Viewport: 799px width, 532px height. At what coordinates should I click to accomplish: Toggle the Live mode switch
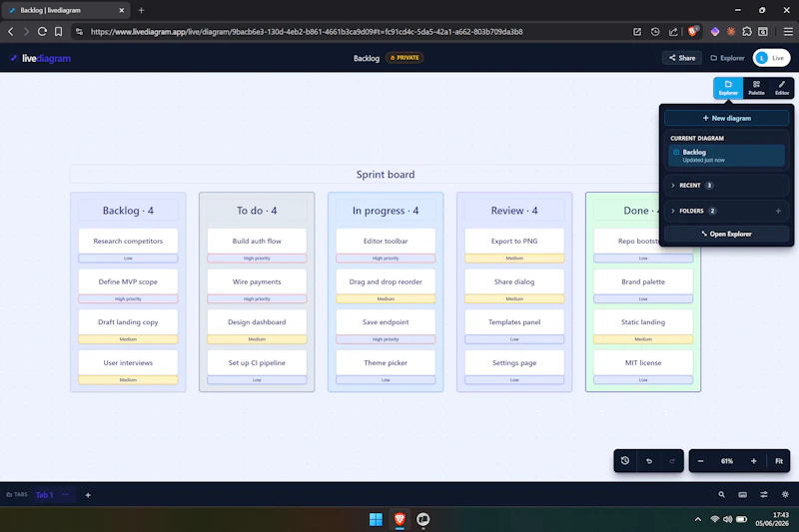[771, 58]
